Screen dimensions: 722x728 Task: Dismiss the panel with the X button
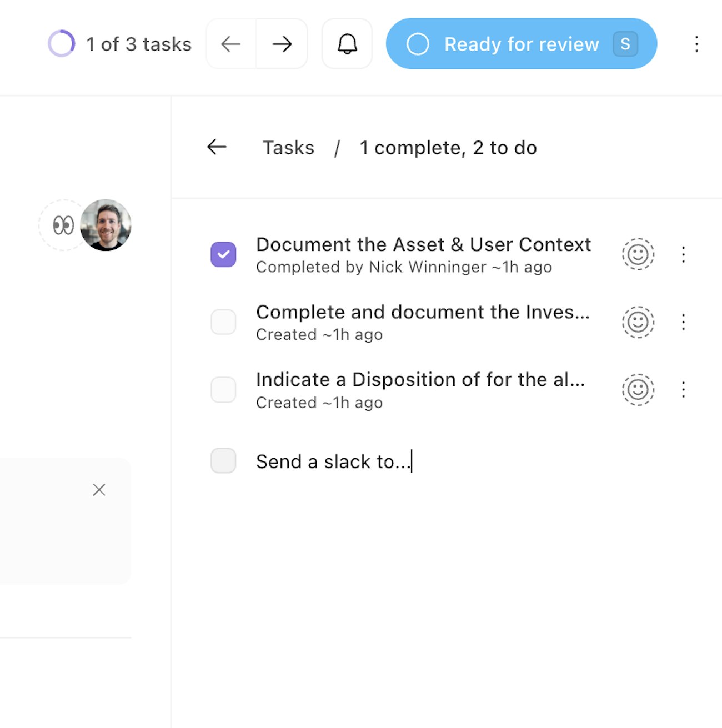click(99, 490)
